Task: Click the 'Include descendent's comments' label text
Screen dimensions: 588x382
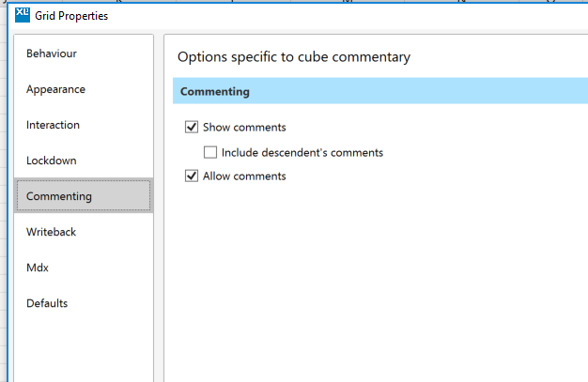Action: [302, 152]
